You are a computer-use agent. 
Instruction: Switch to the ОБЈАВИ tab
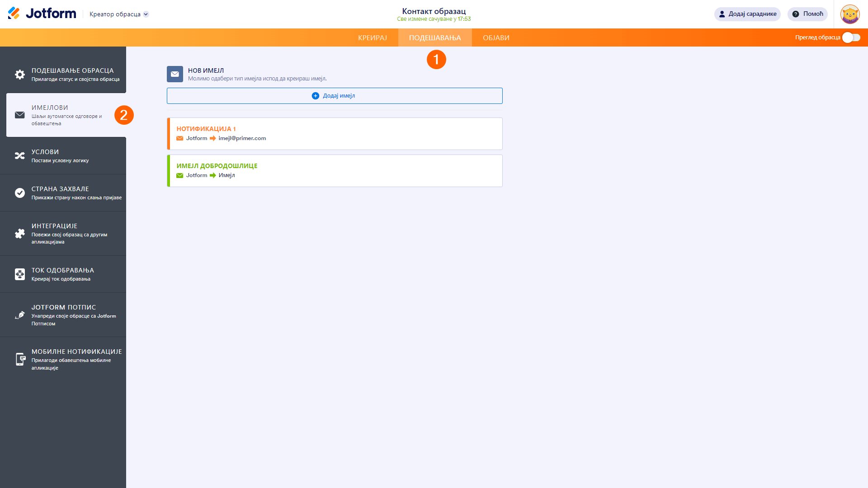click(x=496, y=38)
